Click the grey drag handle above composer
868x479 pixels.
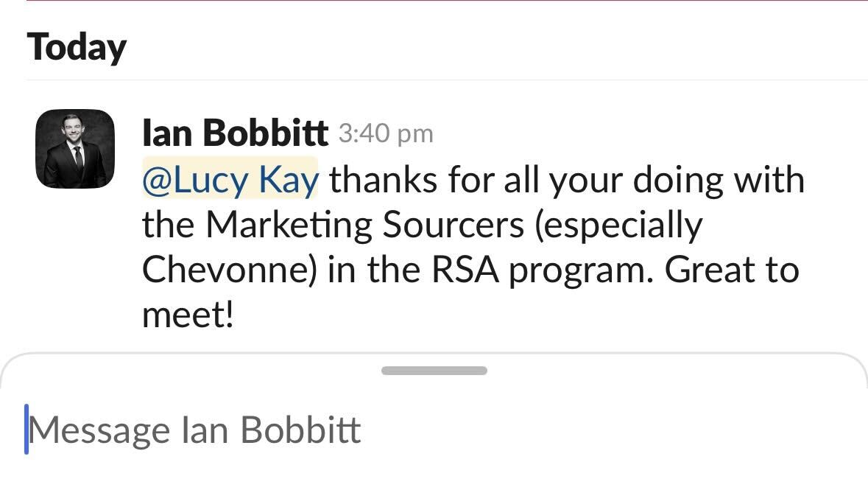tap(434, 371)
